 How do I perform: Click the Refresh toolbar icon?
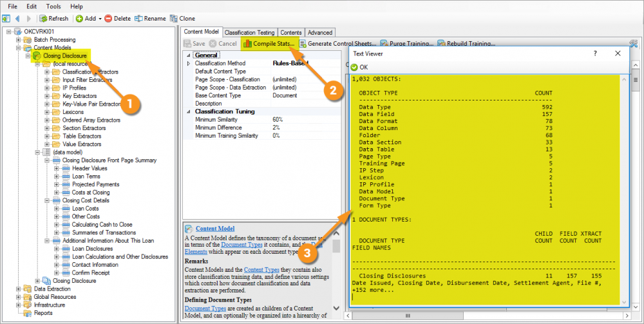click(43, 19)
